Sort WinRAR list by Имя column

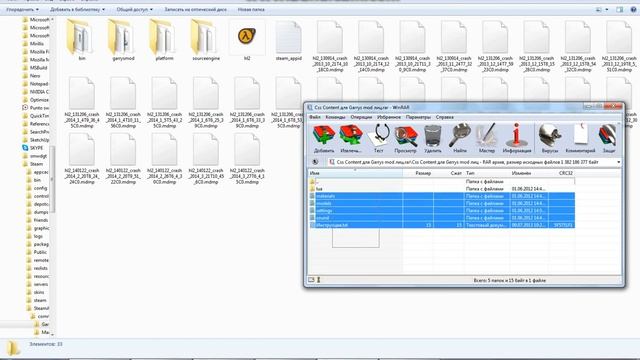click(x=355, y=173)
